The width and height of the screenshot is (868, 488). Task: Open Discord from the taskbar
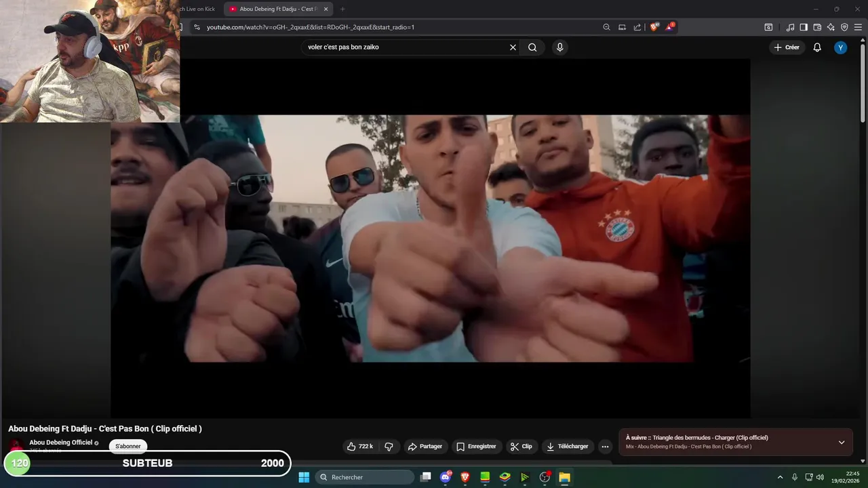(x=446, y=477)
